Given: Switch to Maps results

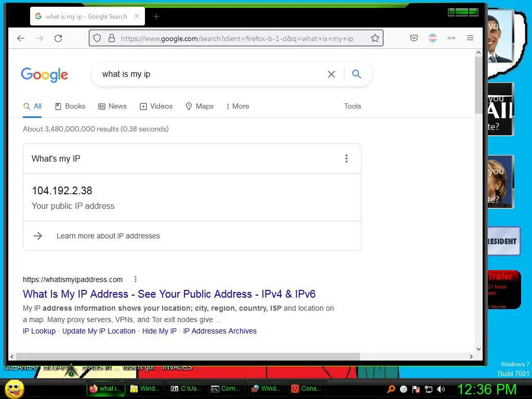Looking at the screenshot, I should [x=199, y=106].
